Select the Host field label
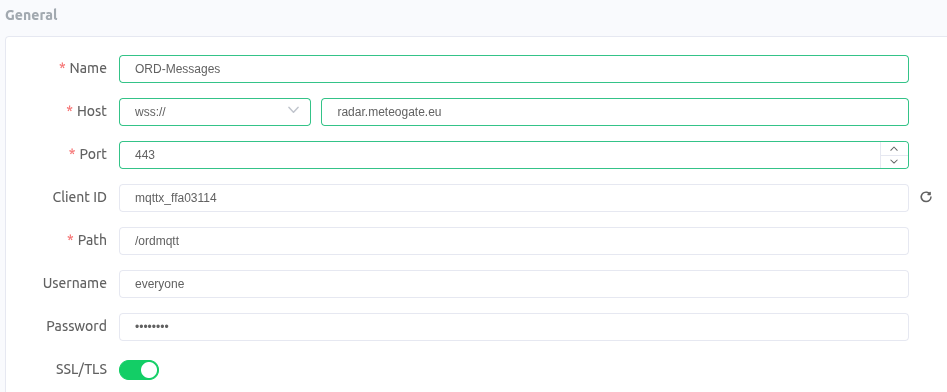 click(x=92, y=111)
